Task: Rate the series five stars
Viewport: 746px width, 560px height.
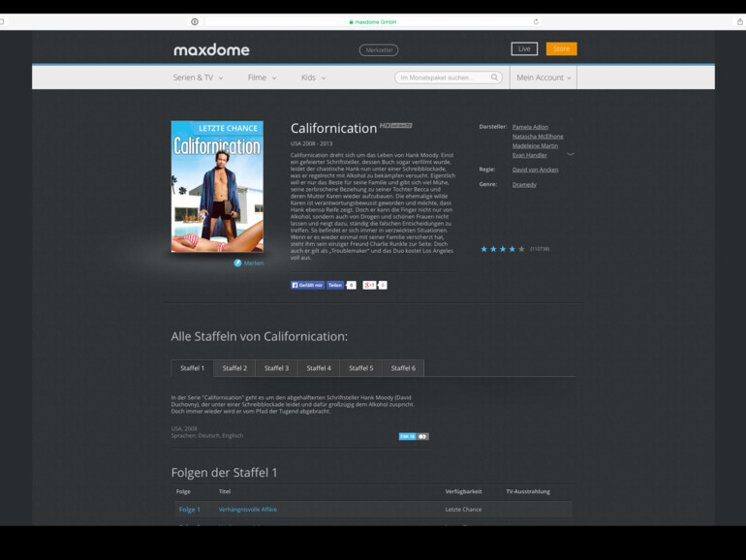Action: coord(521,249)
